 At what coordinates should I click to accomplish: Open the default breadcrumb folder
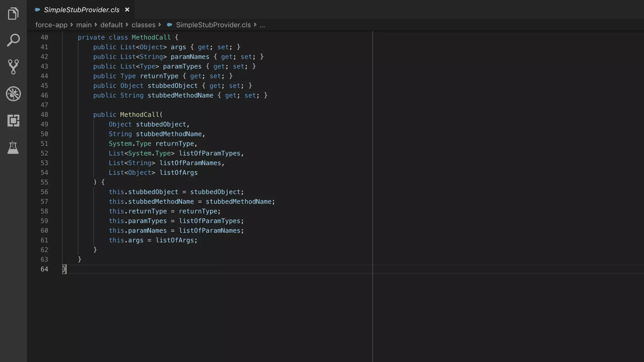111,25
